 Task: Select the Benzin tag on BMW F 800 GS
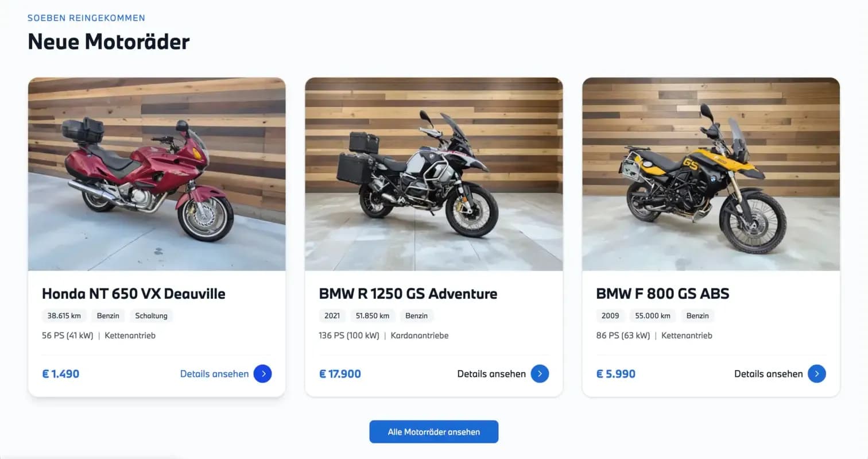click(x=697, y=315)
